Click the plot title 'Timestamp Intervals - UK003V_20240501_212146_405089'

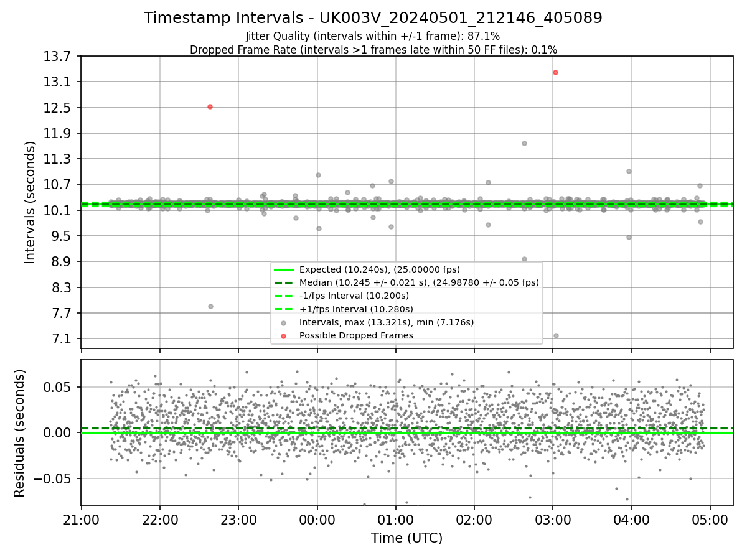pyautogui.click(x=373, y=18)
